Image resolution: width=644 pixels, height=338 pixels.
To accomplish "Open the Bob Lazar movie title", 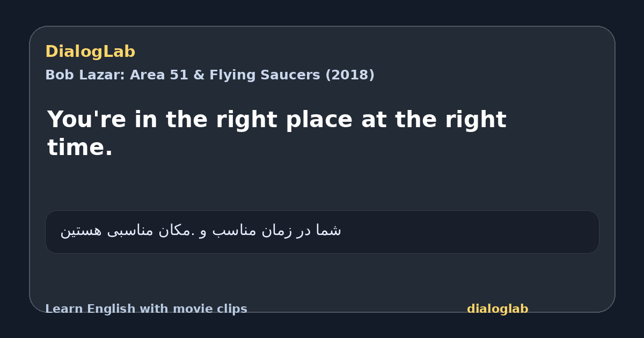I will pos(210,75).
